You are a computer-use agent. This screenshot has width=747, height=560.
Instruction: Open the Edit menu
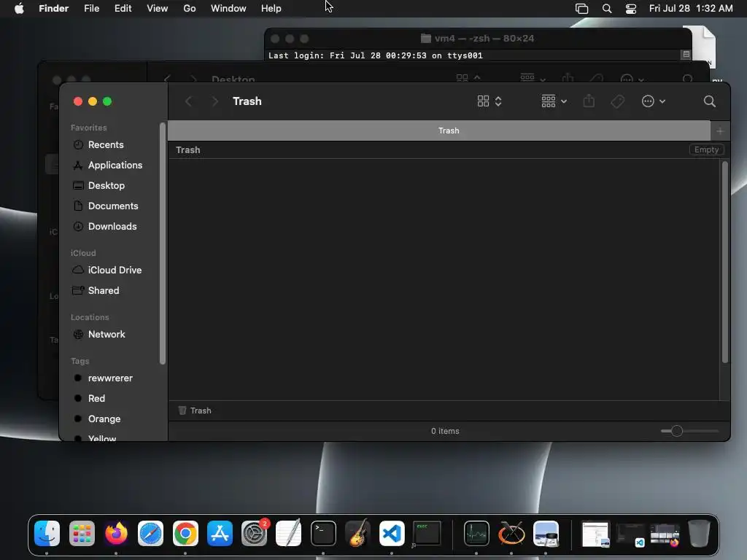pyautogui.click(x=123, y=9)
